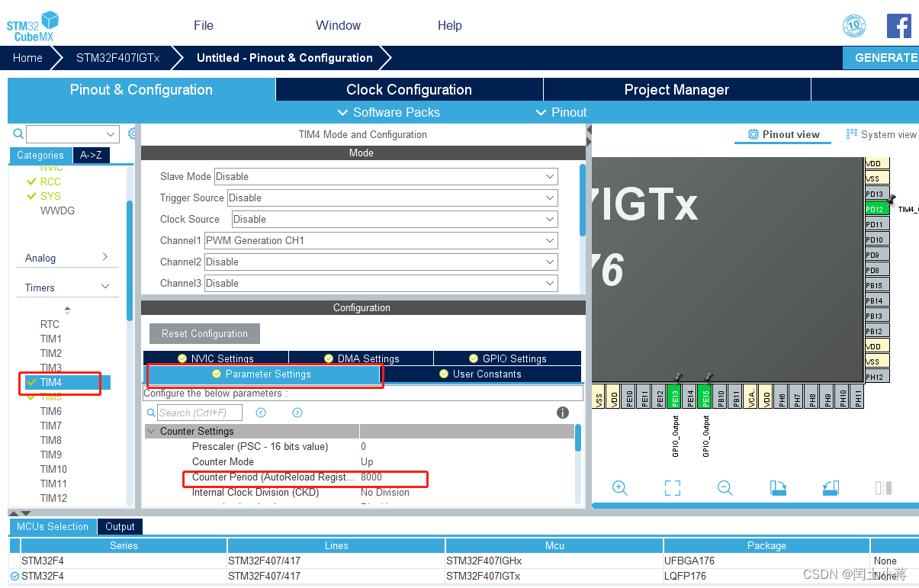The image size is (919, 588).
Task: Select the Categories tab
Action: (40, 155)
